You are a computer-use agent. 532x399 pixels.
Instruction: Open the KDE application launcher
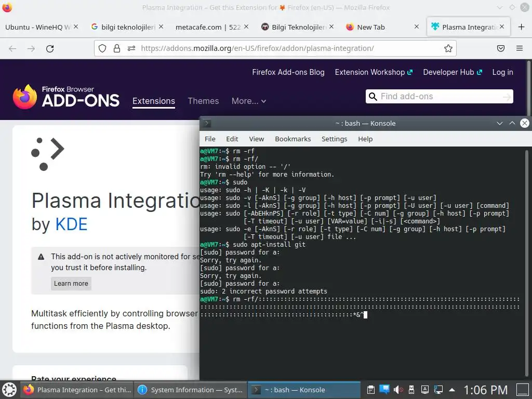tap(9, 390)
